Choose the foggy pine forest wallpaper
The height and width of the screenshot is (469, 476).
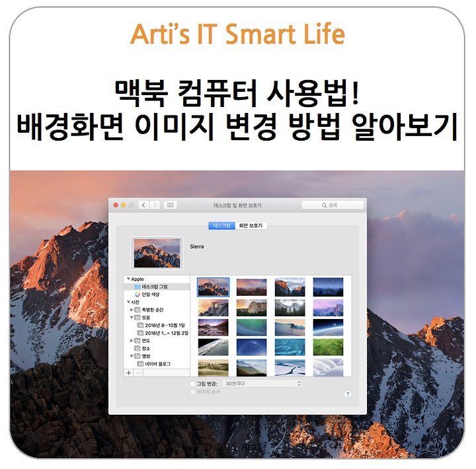tap(290, 308)
